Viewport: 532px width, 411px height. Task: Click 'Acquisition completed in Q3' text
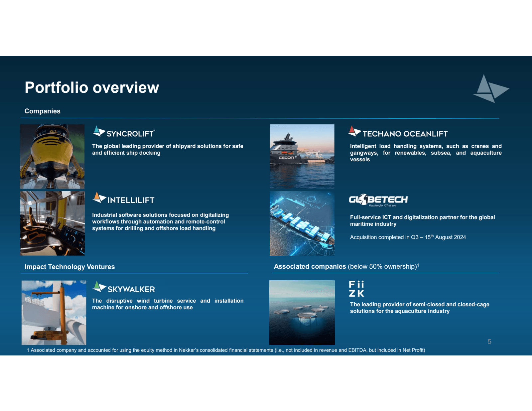click(x=408, y=237)
